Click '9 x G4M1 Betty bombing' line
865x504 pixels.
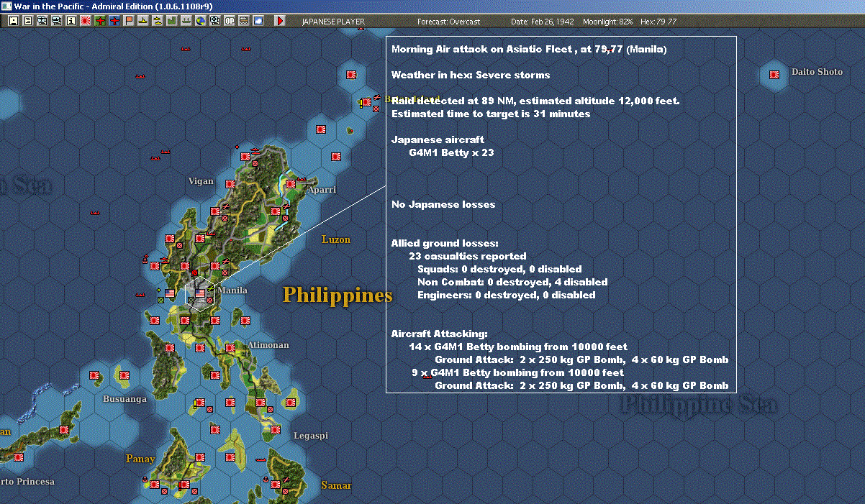518,373
